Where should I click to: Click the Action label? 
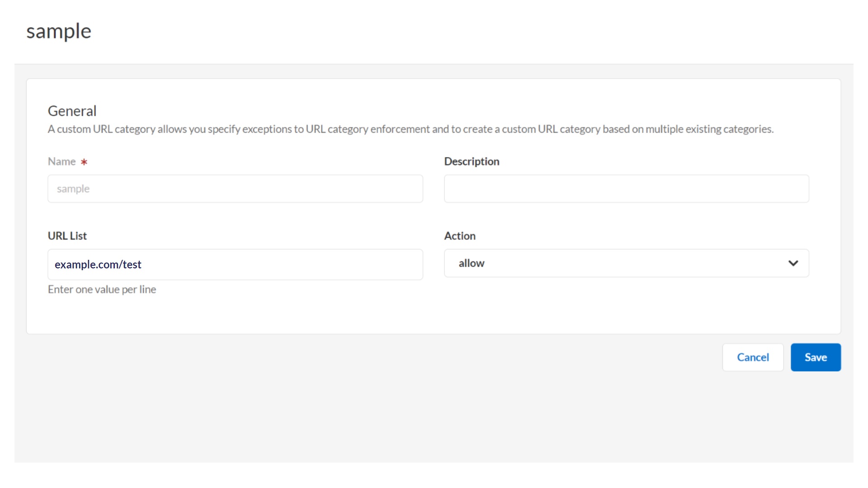459,235
